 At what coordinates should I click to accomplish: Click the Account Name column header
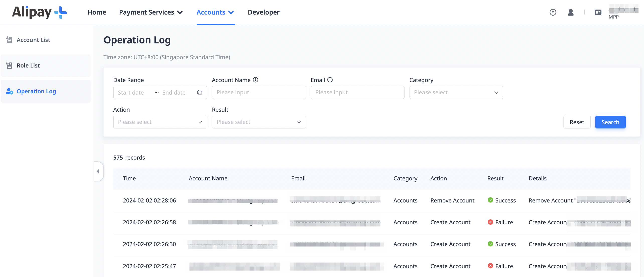tap(208, 178)
